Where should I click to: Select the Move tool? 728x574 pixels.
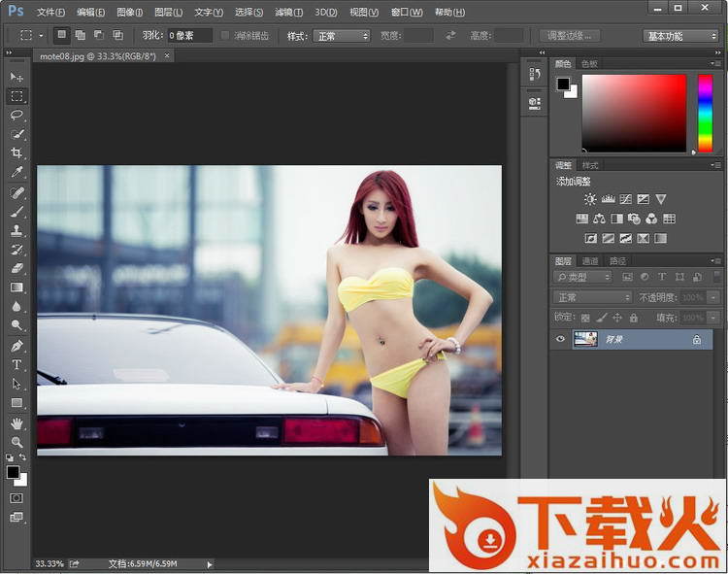[17, 77]
